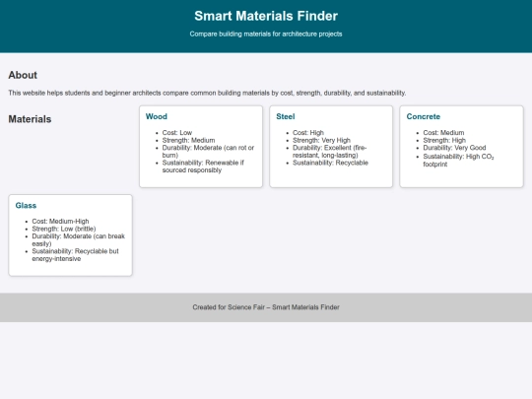This screenshot has width=532, height=399.
Task: Click 'Strength: Very High' in Steel card
Action: (x=321, y=140)
